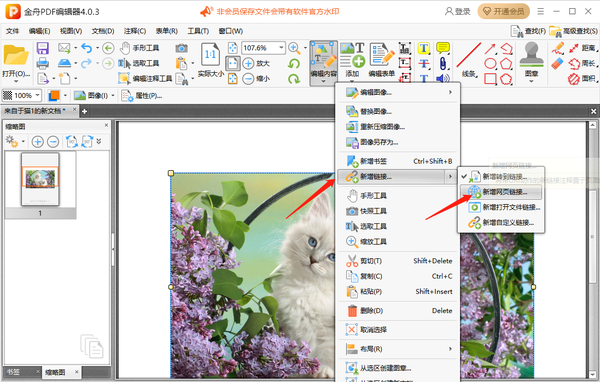Rotate the page counterclockwise with the green arrow
600x382 pixels.
pyautogui.click(x=294, y=64)
